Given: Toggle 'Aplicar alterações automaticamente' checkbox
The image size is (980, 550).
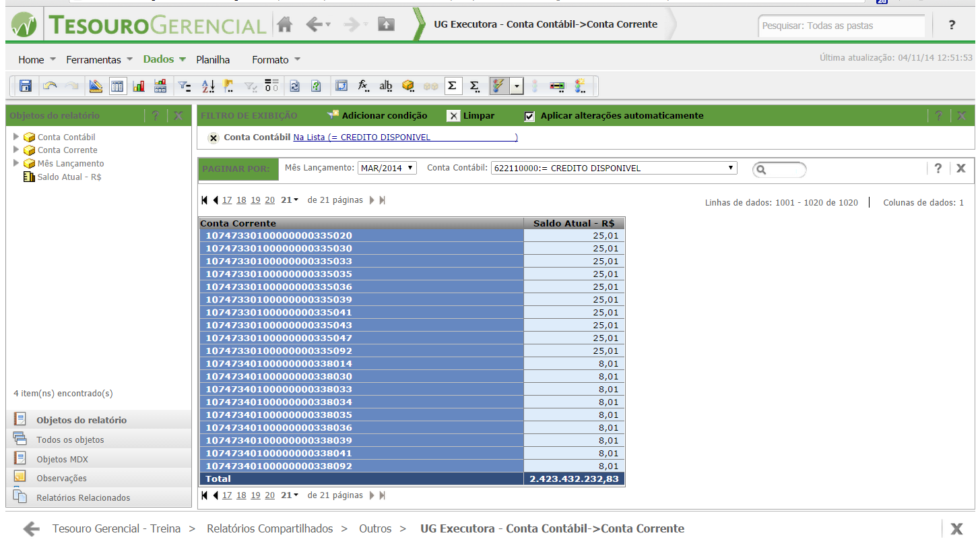Looking at the screenshot, I should coord(529,116).
